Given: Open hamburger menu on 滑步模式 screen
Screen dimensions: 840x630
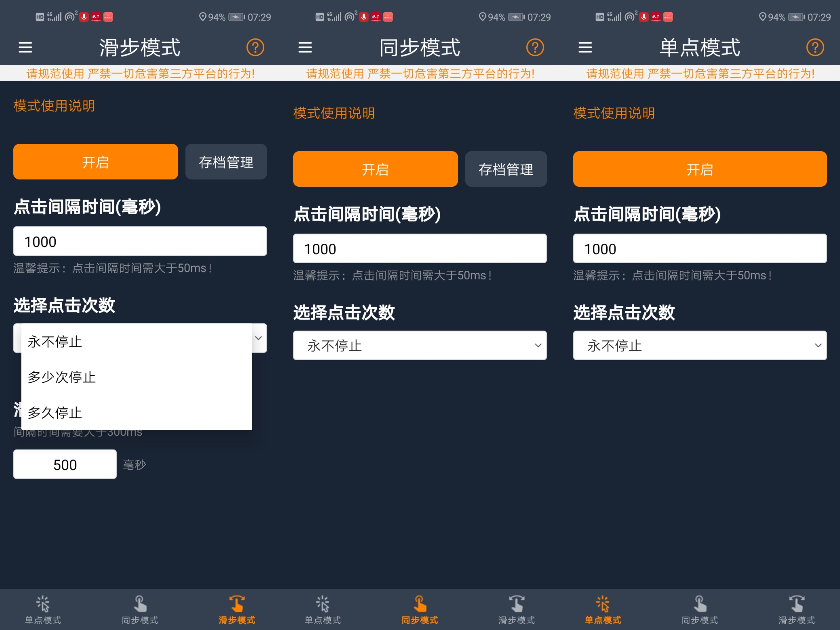Looking at the screenshot, I should tap(25, 47).
